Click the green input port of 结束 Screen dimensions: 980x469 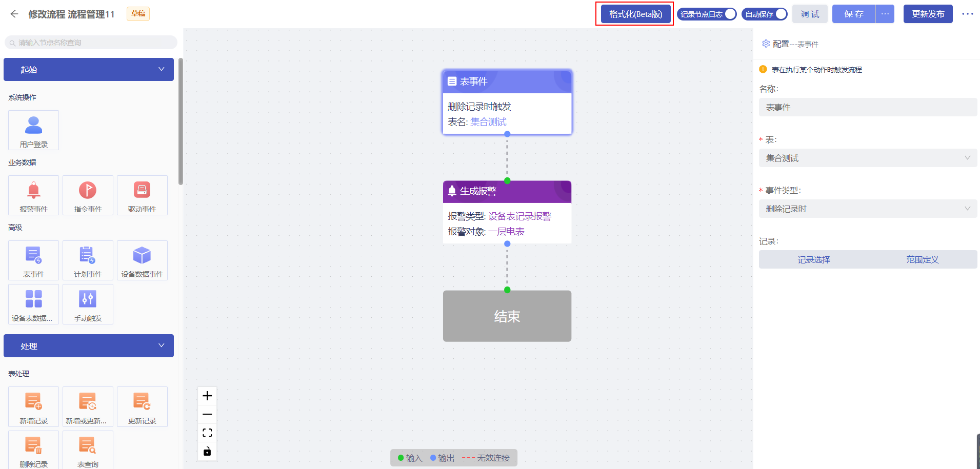tap(507, 290)
